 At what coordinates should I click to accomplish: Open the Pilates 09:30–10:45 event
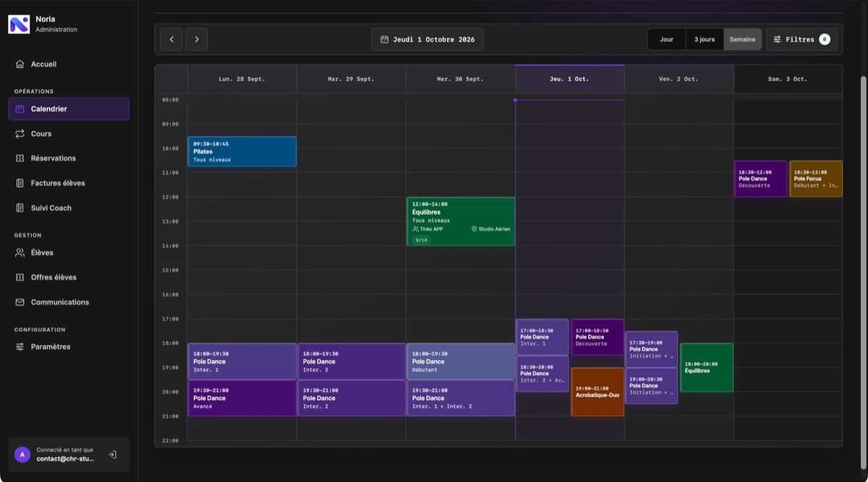pos(242,151)
